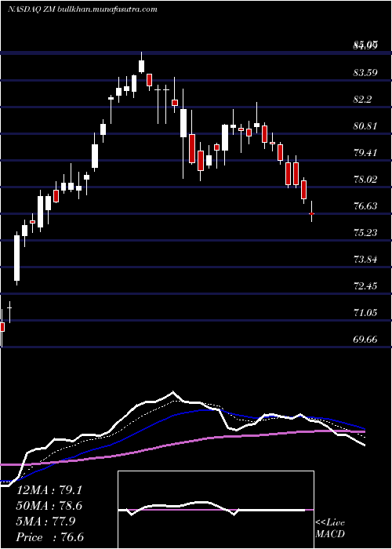Click the 12MA : 79.1 readout

point(49,490)
